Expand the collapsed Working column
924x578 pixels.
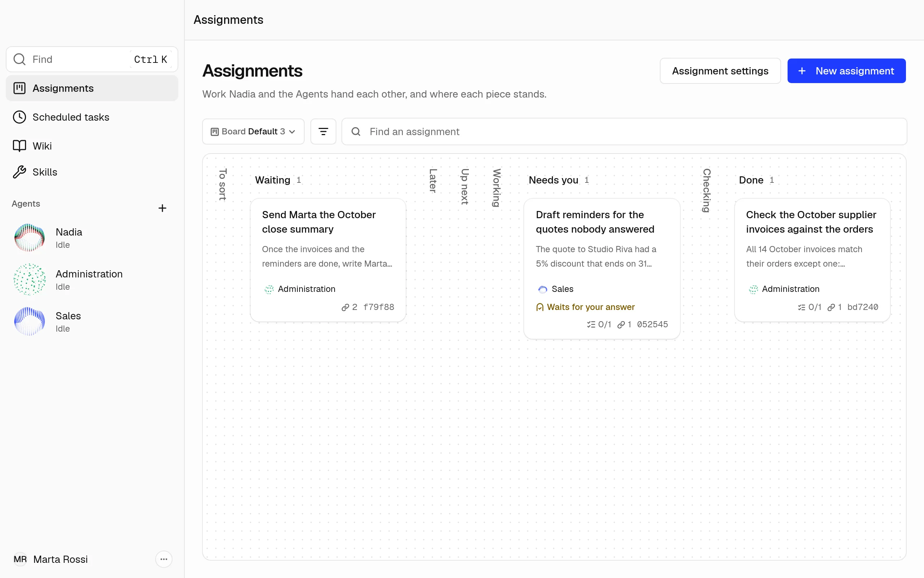(x=496, y=188)
